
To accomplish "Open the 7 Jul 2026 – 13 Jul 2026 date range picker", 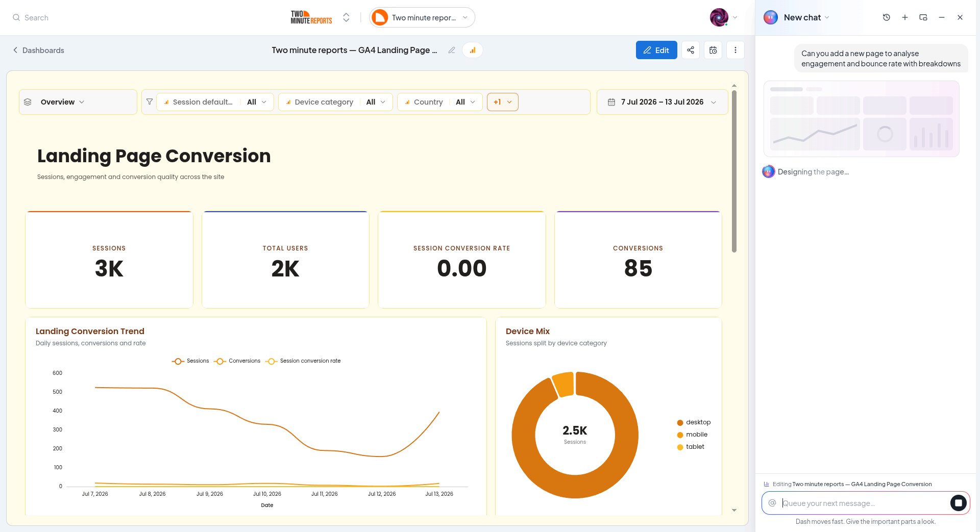I will pyautogui.click(x=662, y=102).
